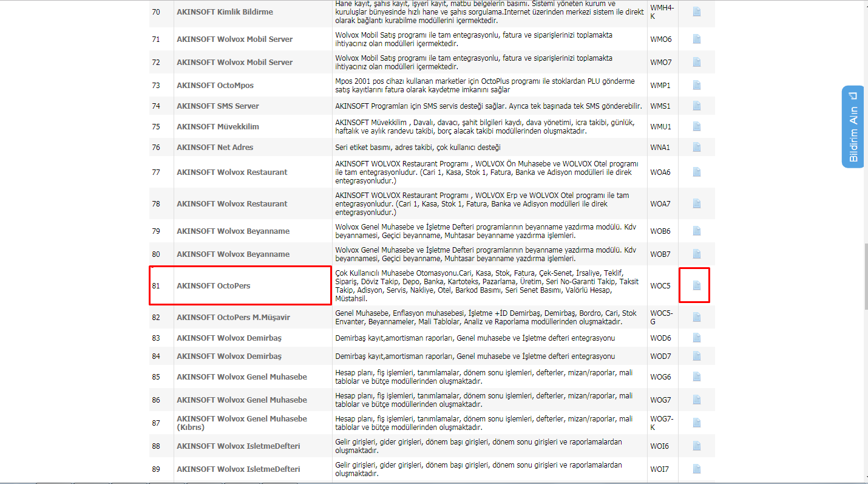
Task: Click document icon for Genel Muhasebe (Kıbrıs)
Action: (696, 423)
